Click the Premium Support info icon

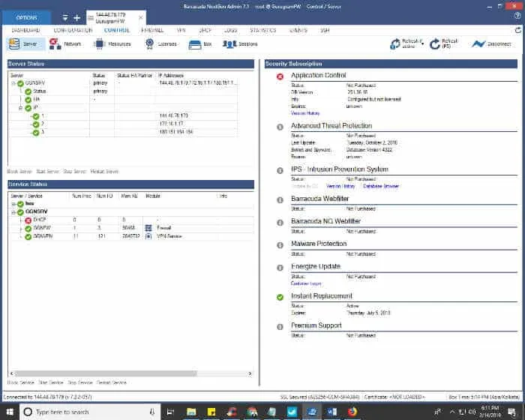[x=280, y=327]
